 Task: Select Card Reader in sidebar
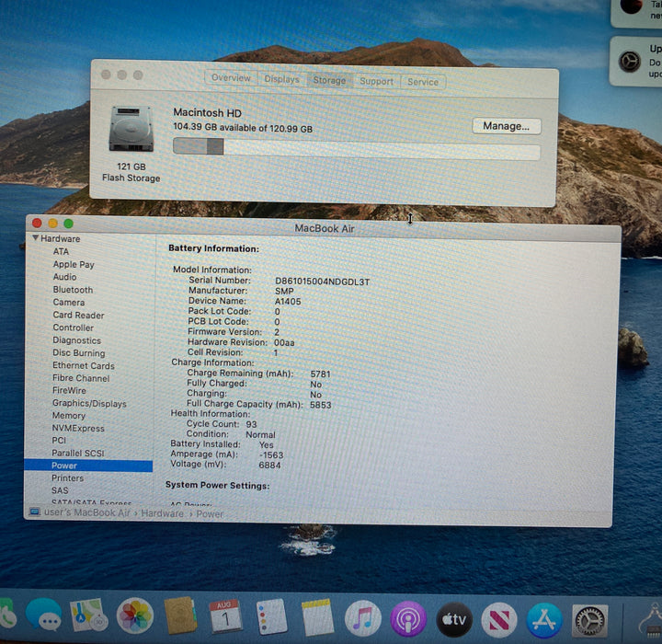(78, 315)
